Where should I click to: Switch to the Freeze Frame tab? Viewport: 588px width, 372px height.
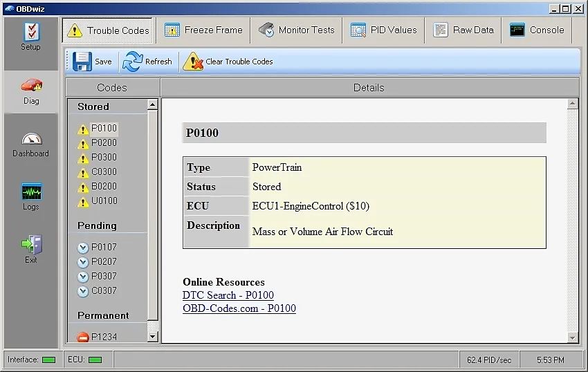203,30
